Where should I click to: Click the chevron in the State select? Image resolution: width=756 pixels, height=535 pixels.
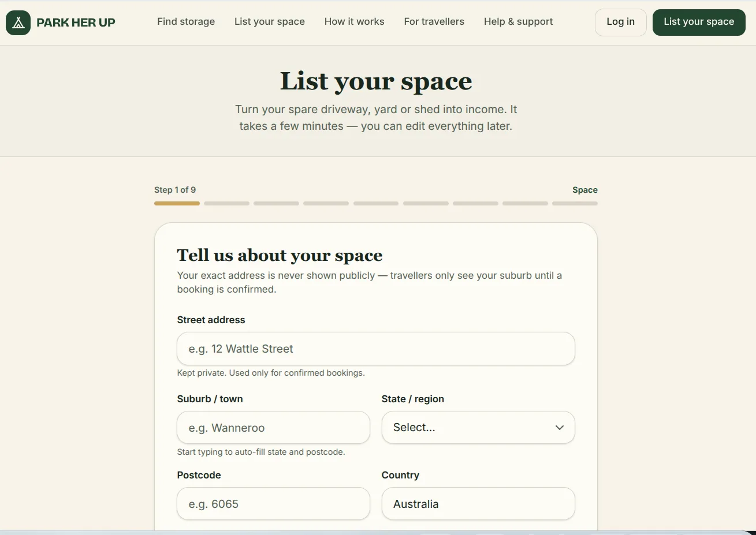click(559, 428)
